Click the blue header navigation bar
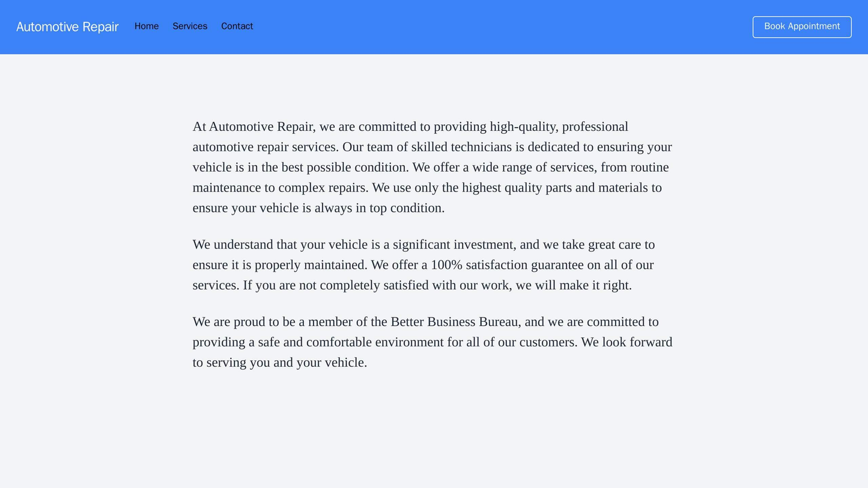 click(x=434, y=26)
